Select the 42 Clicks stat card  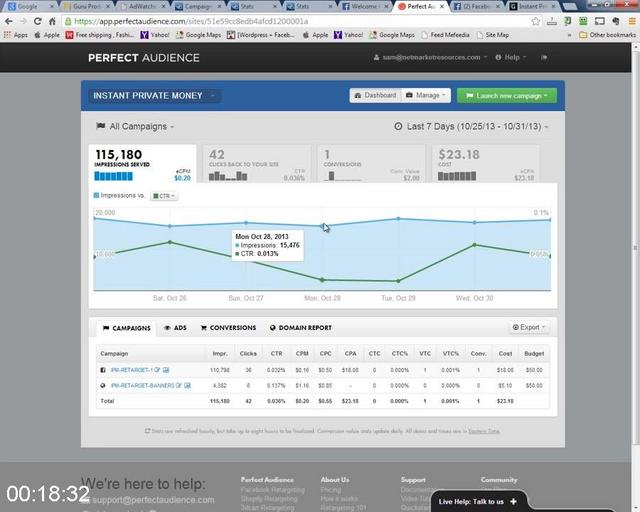[257, 164]
